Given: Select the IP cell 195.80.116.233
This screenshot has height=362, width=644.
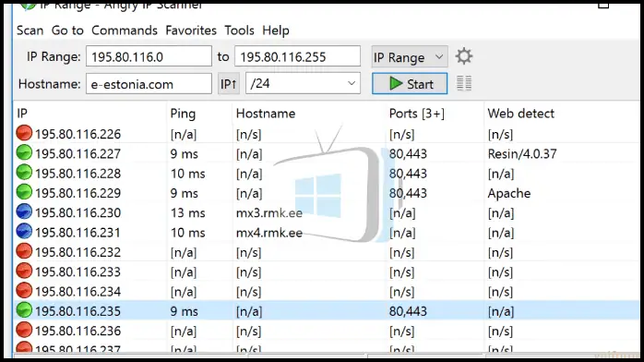Looking at the screenshot, I should click(x=78, y=272).
